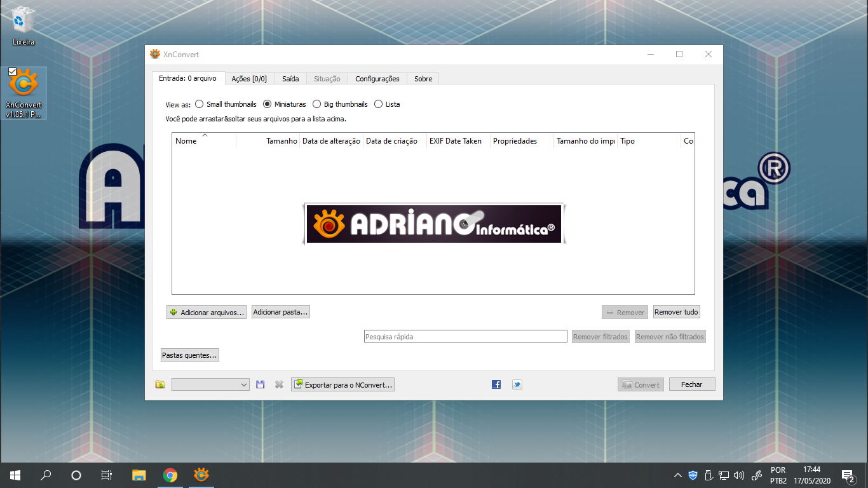Sort files by the Nome column

pos(187,140)
